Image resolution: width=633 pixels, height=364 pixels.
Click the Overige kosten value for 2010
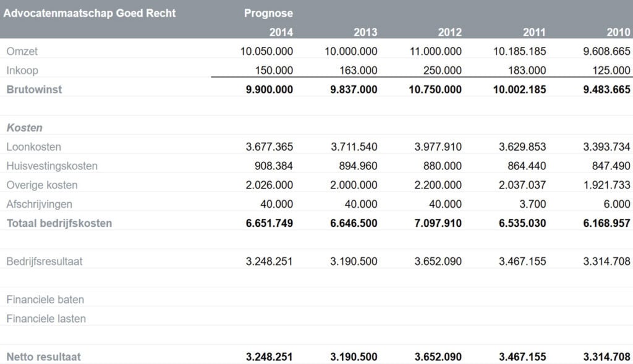[606, 185]
